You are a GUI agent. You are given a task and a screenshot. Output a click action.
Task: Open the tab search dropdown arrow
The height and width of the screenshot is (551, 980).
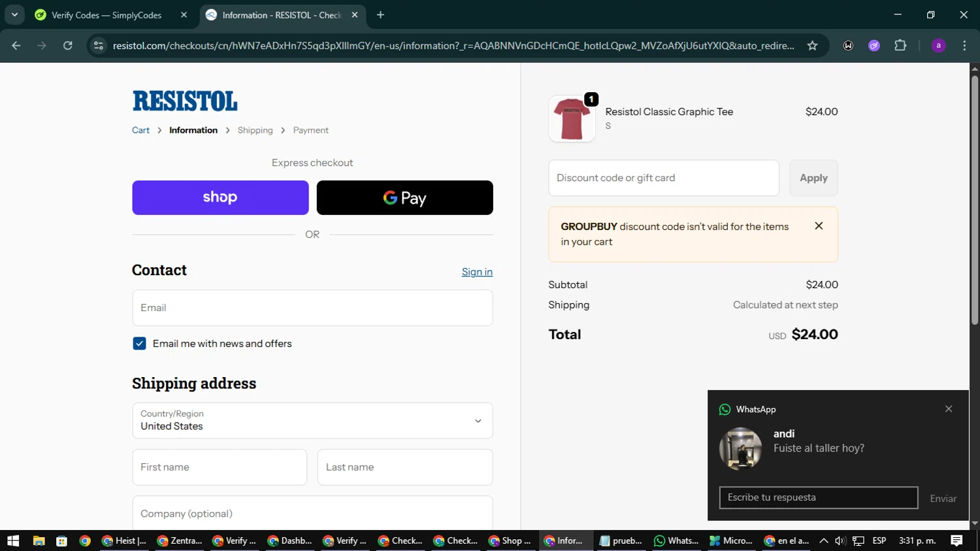(x=14, y=14)
